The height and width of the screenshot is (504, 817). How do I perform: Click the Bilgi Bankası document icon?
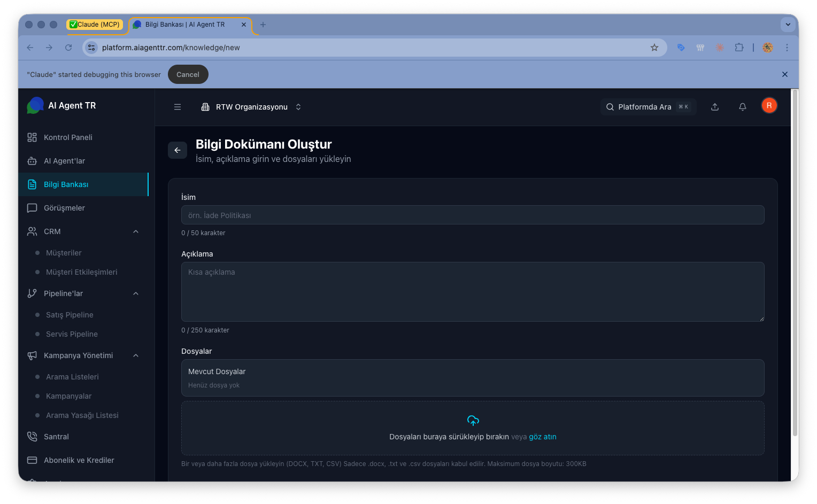tap(32, 184)
